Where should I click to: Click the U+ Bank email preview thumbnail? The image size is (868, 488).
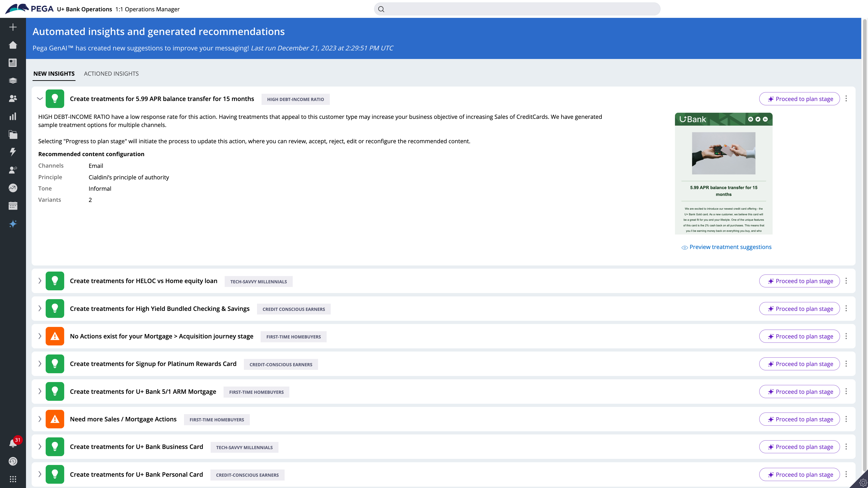pos(723,174)
